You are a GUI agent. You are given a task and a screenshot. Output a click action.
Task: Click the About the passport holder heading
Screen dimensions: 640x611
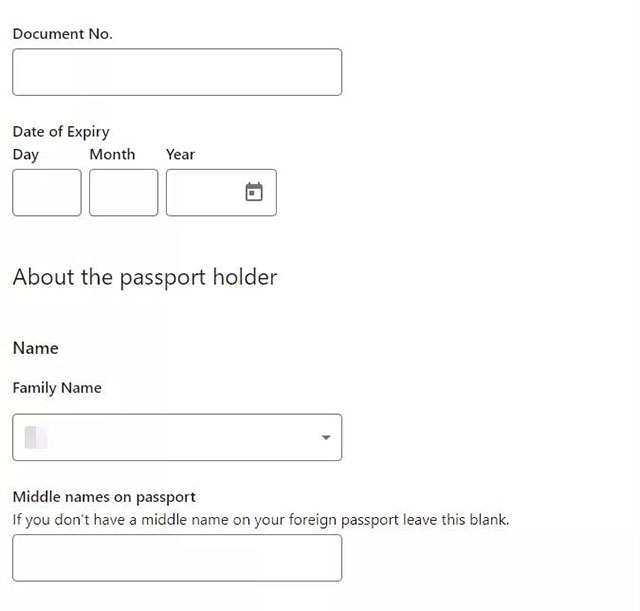click(x=145, y=278)
